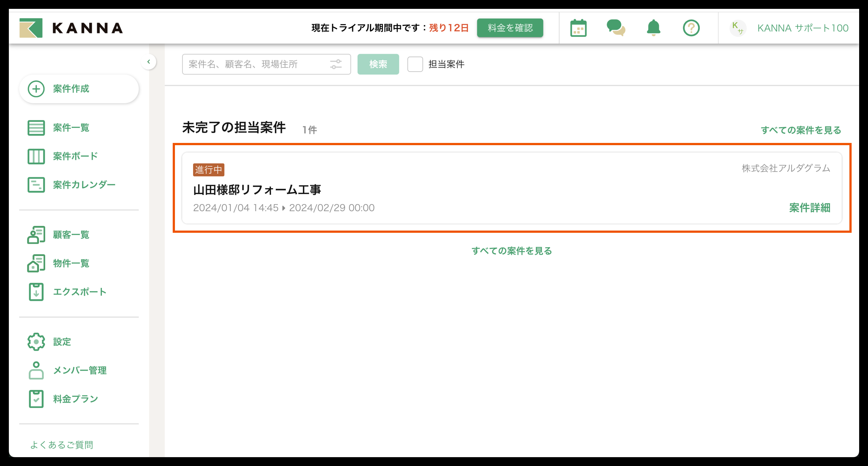The height and width of the screenshot is (466, 868).
Task: Collapse the sidebar with chevron button
Action: tap(149, 62)
